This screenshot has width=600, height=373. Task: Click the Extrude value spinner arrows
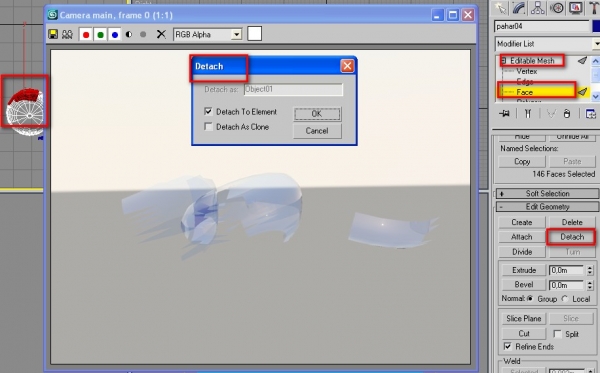coord(590,270)
